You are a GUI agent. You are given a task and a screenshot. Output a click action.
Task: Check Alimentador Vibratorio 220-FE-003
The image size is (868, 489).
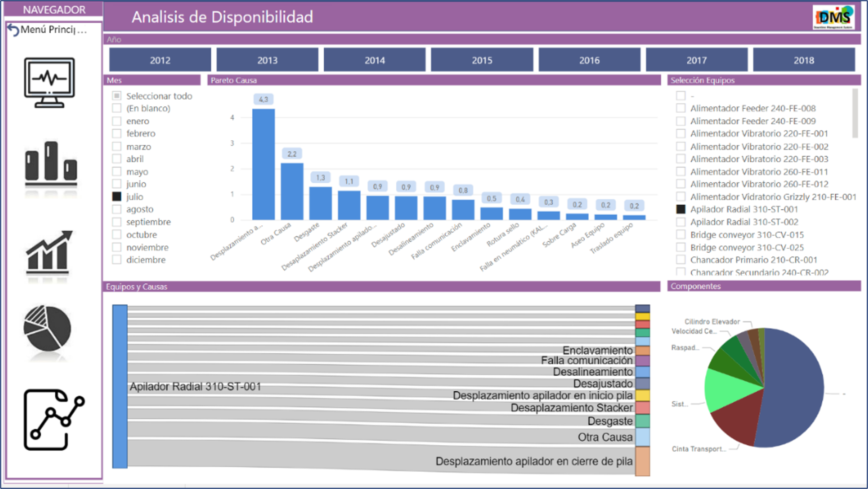click(681, 159)
